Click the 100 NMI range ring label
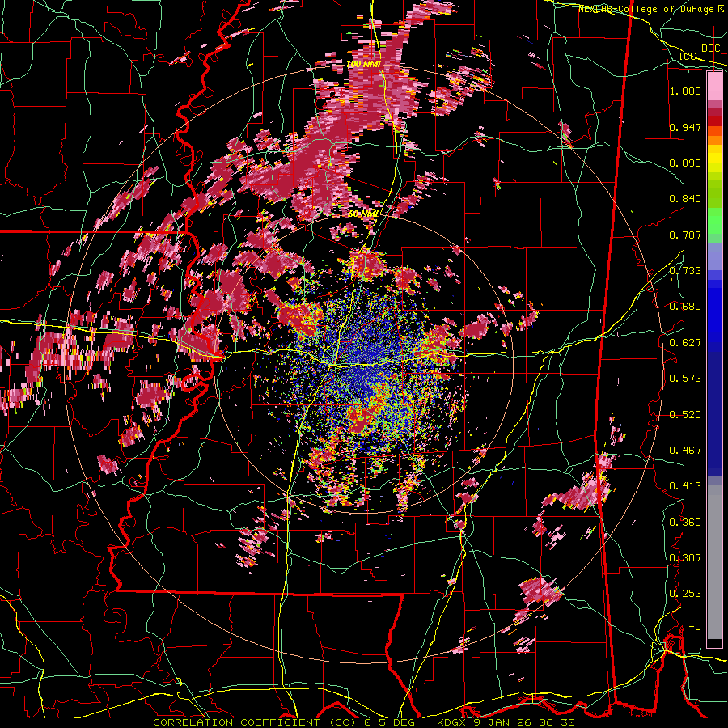The image size is (728, 728). tap(363, 64)
